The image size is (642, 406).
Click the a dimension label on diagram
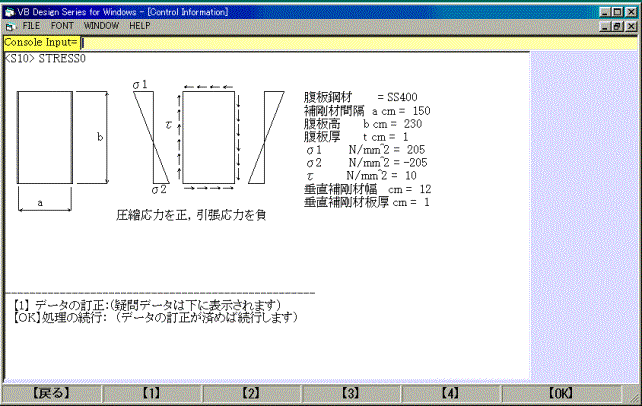point(40,203)
